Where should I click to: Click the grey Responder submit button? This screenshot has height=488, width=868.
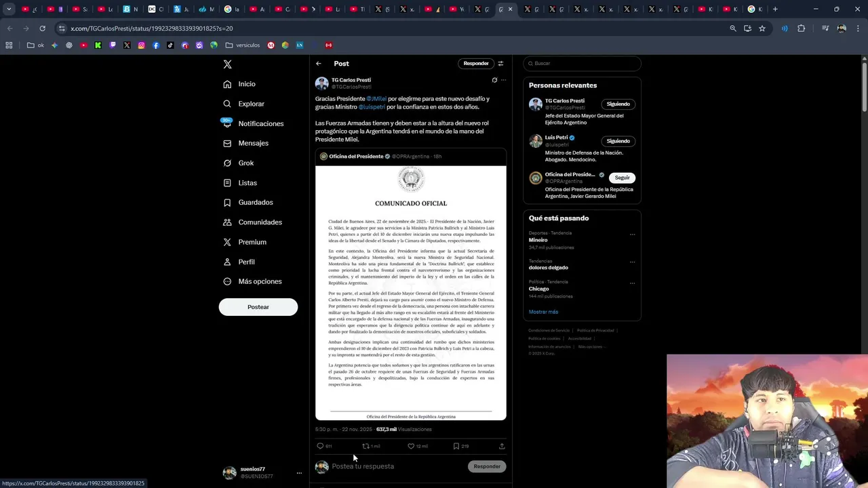pyautogui.click(x=487, y=466)
